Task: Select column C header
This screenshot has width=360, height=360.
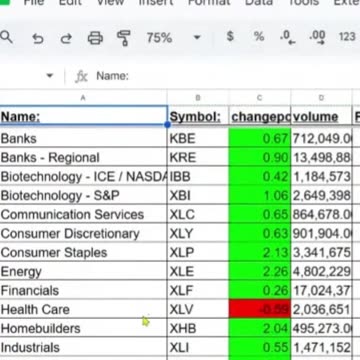Action: click(x=260, y=98)
